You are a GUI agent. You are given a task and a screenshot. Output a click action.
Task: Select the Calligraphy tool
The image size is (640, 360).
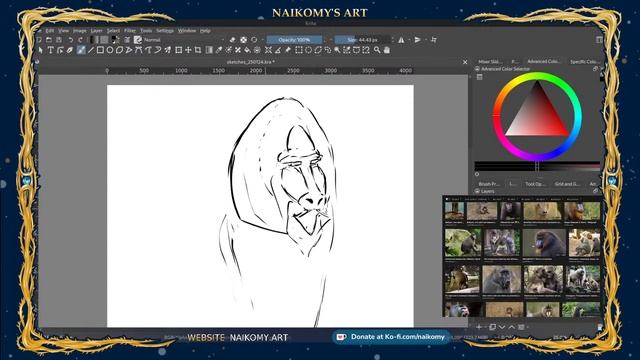tap(70, 50)
